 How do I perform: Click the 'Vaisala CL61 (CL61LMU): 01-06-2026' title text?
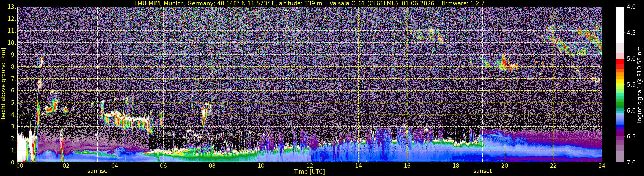click(x=382, y=3)
